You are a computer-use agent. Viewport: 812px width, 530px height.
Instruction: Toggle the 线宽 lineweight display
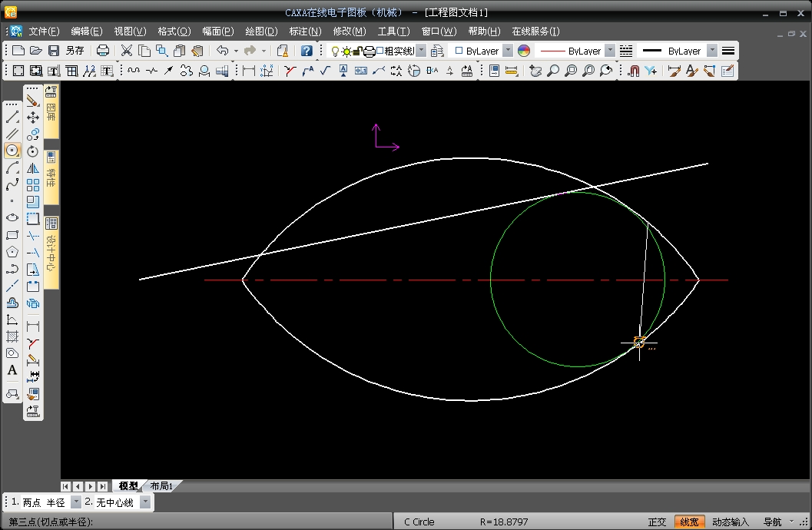pos(689,522)
